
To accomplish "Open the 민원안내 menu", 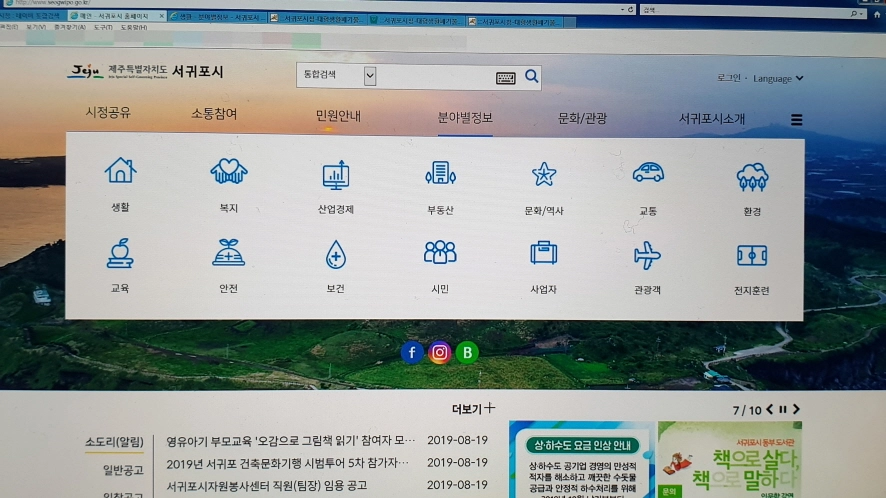I will [338, 116].
